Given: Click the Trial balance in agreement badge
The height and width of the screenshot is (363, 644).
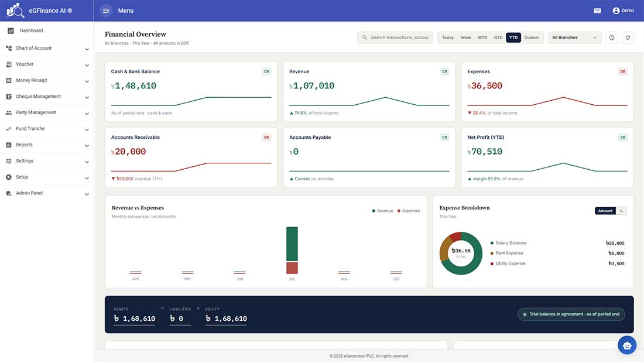Looking at the screenshot, I should [x=571, y=314].
